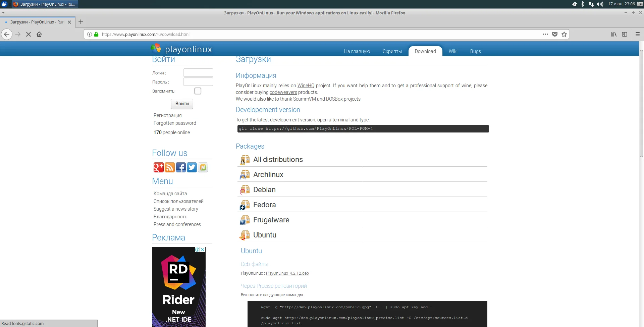Collapse the Ubuntu package section
This screenshot has width=644, height=327.
coord(362,235)
